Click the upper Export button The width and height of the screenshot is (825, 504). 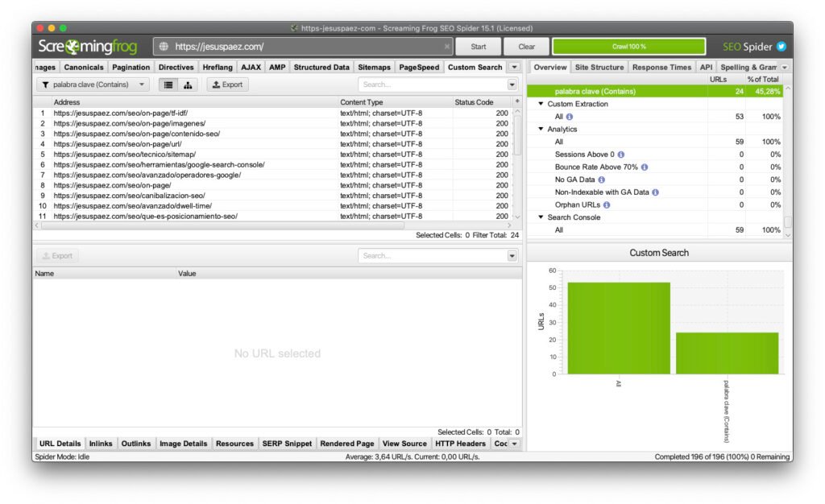pos(227,85)
